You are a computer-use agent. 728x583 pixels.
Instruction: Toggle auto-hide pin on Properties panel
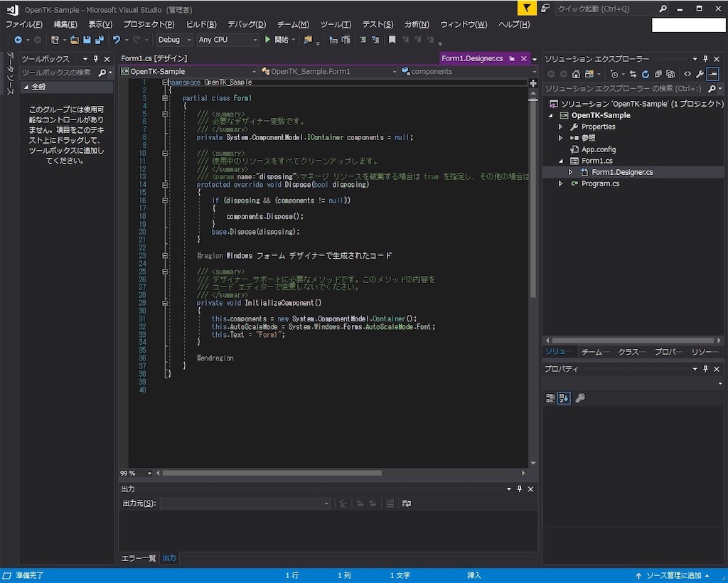click(706, 369)
